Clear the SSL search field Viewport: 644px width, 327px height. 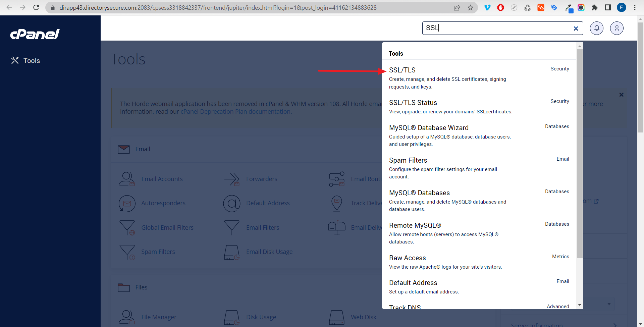pos(576,29)
